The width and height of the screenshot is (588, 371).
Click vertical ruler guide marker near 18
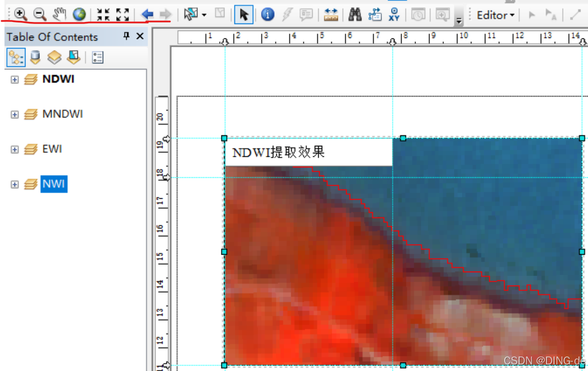coord(166,177)
